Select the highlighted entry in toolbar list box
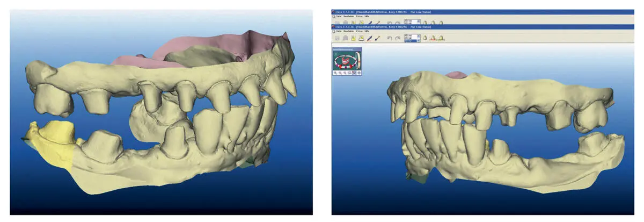The width and height of the screenshot is (644, 222). click(411, 41)
